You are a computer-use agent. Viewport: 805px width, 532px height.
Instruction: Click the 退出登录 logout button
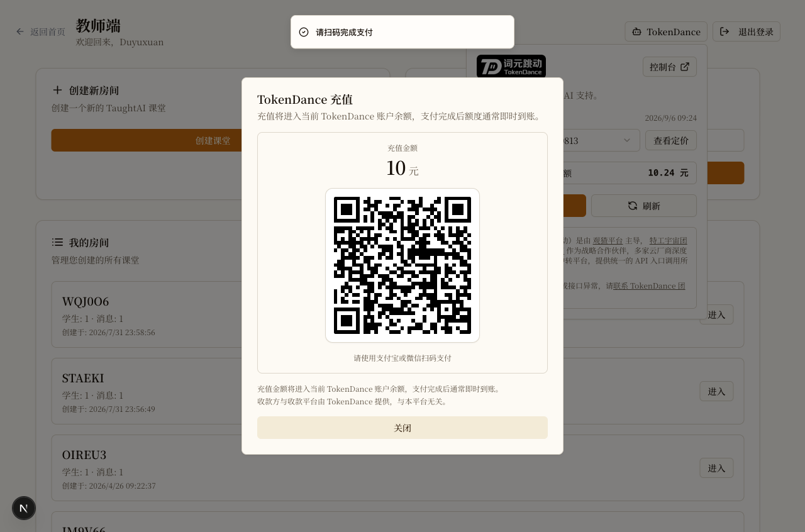(x=747, y=31)
